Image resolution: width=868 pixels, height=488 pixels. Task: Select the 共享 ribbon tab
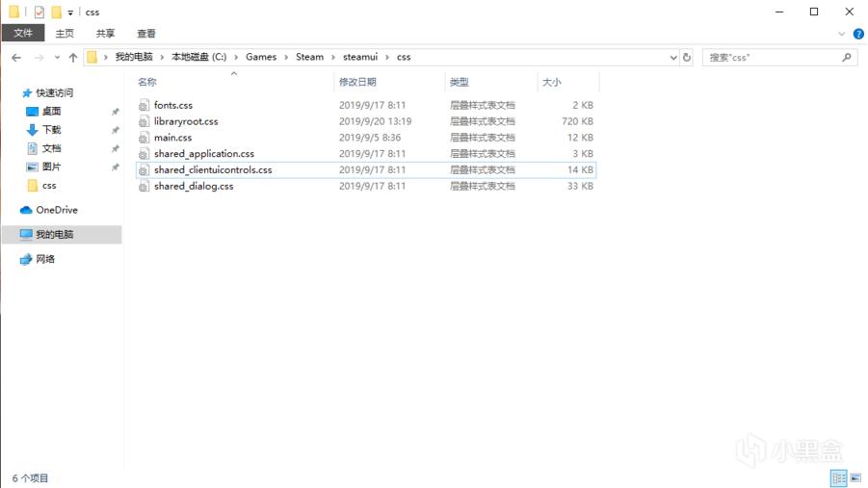tap(106, 33)
